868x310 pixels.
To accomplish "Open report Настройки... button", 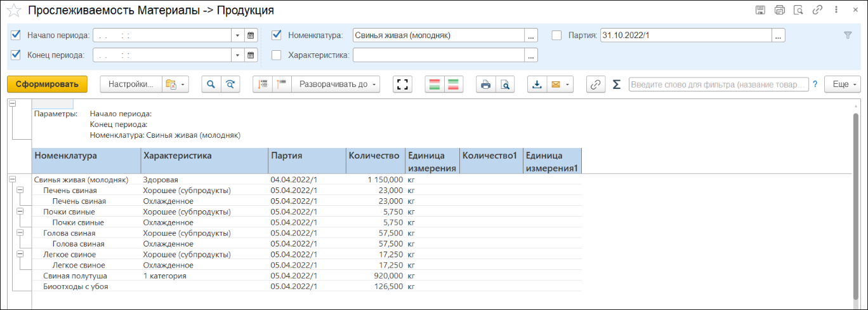I will click(130, 84).
